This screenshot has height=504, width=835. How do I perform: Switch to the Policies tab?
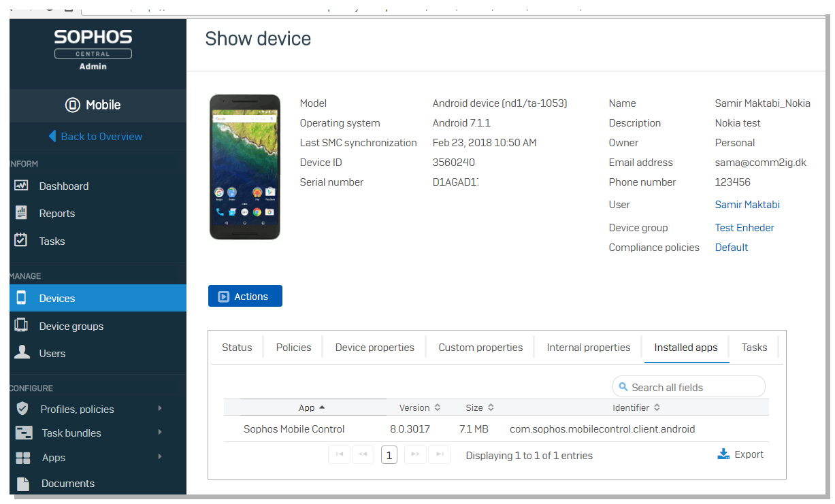tap(294, 348)
